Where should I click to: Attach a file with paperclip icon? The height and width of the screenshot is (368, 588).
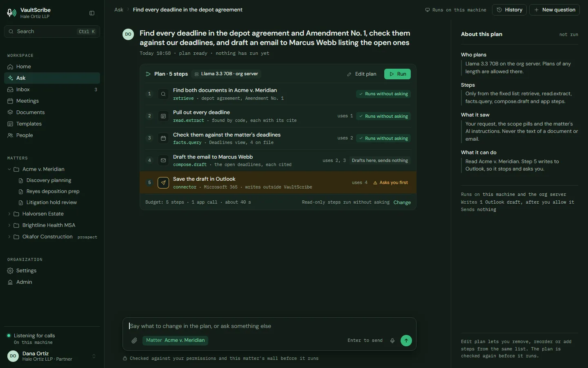click(134, 341)
